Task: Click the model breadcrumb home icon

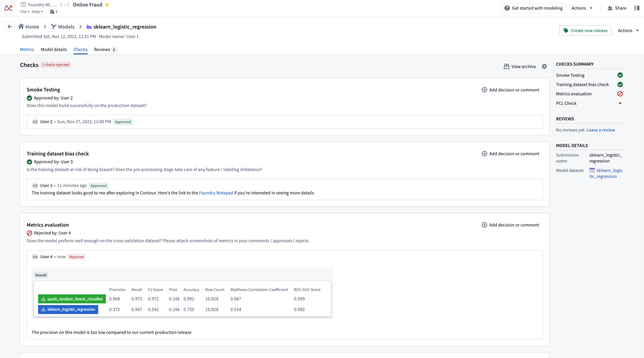Action: tap(21, 27)
